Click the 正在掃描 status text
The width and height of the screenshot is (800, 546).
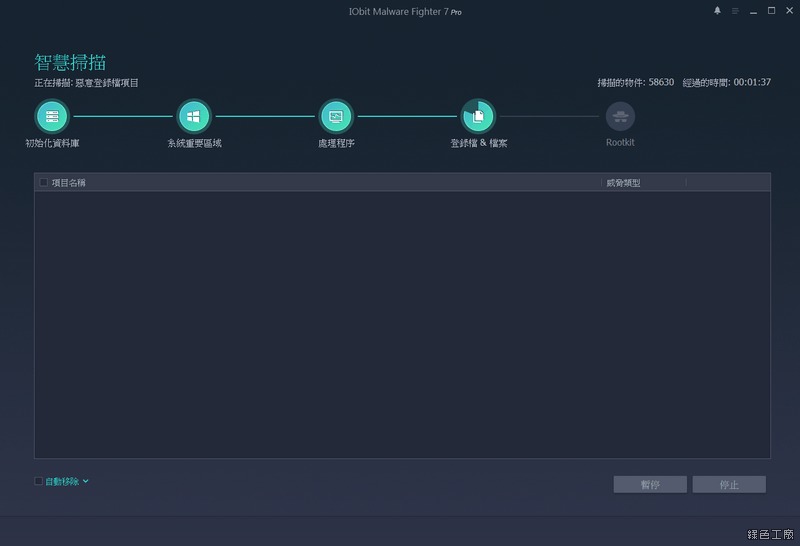pos(86,83)
